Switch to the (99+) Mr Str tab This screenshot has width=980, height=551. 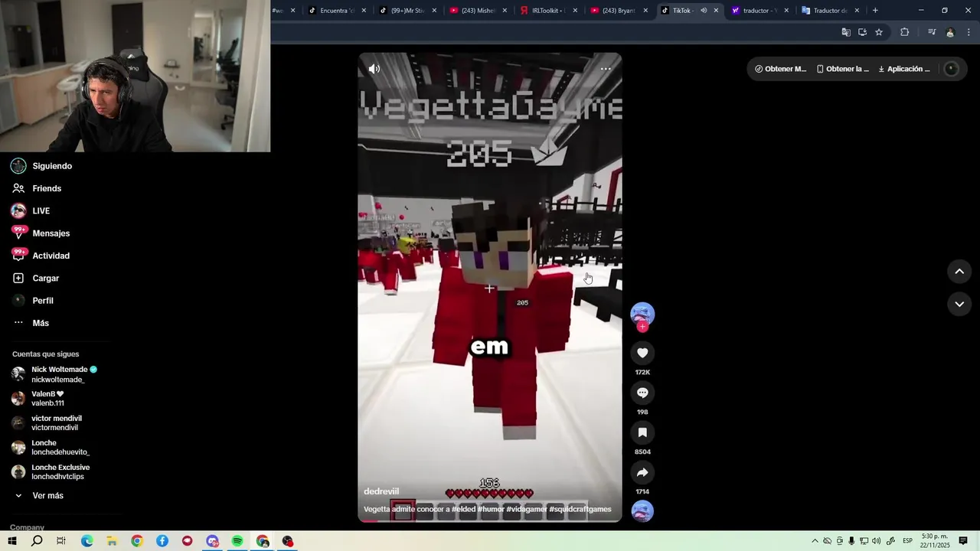click(407, 11)
